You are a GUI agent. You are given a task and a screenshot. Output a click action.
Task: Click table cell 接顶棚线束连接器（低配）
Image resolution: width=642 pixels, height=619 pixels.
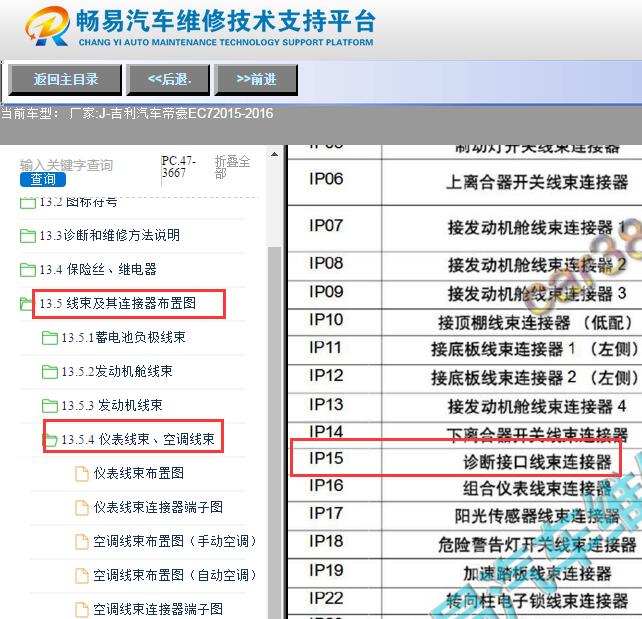click(x=536, y=323)
